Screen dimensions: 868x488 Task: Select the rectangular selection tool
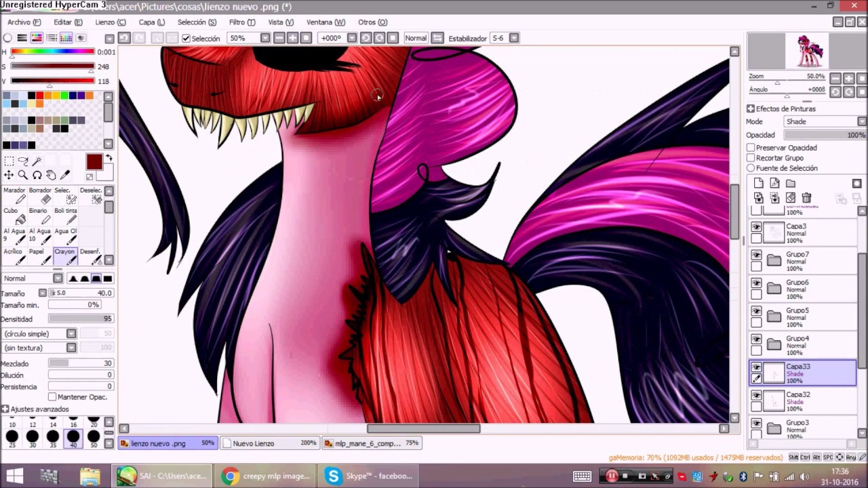[9, 161]
